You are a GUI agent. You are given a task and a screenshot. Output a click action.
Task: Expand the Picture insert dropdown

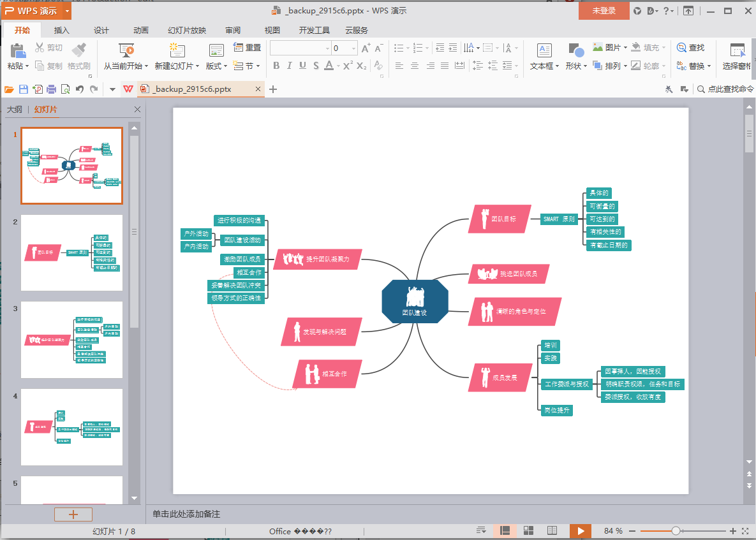[625, 47]
